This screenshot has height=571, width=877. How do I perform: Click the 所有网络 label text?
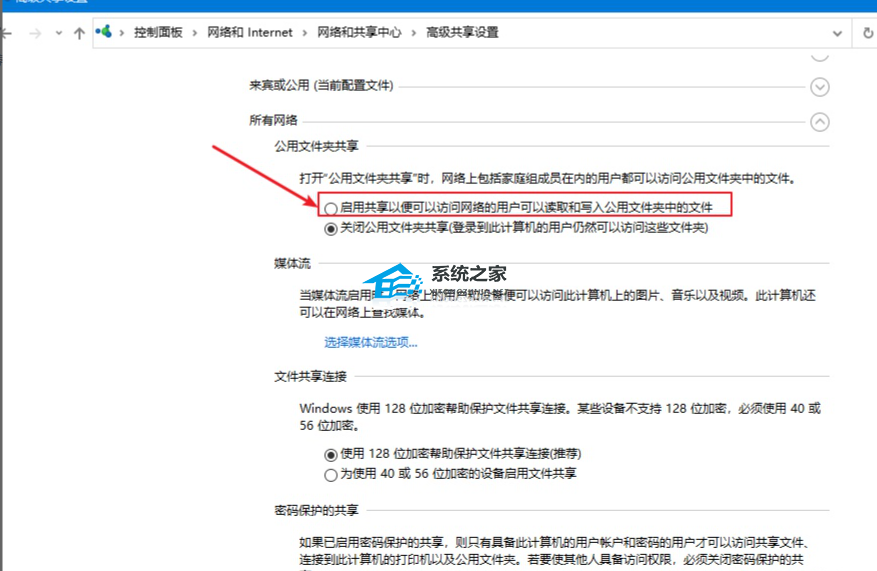coord(274,120)
